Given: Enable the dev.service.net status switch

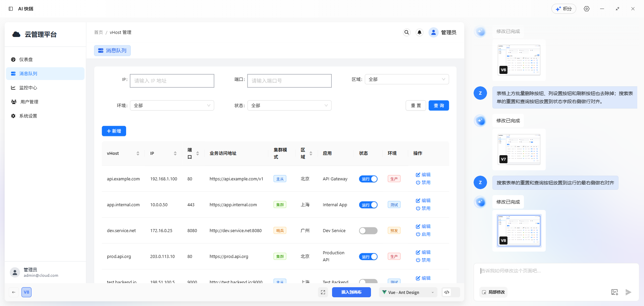Looking at the screenshot, I should 368,231.
